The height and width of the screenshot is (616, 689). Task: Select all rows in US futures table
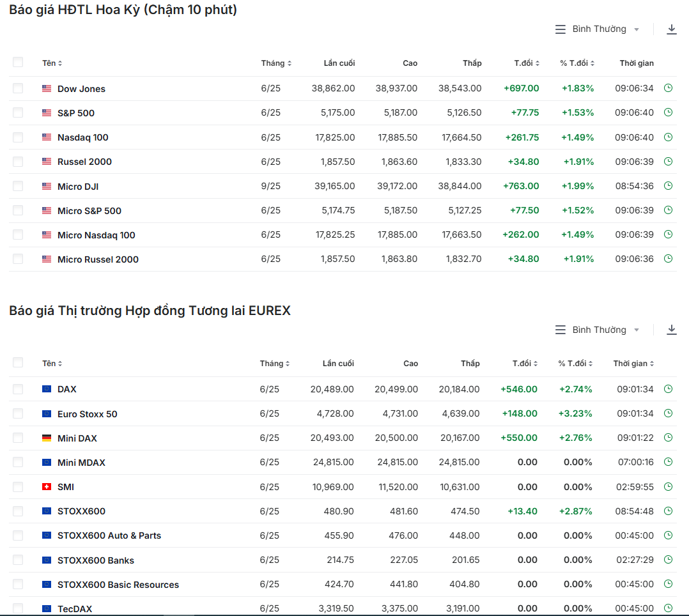[x=18, y=62]
